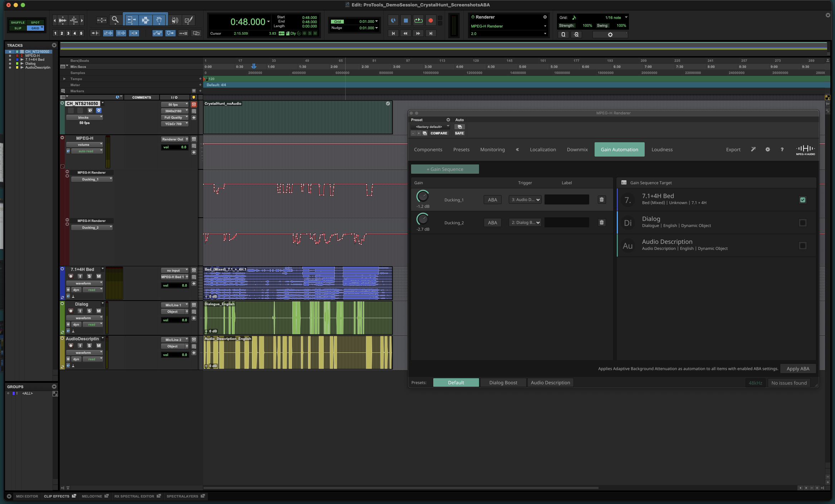Select the Pencil tool

tap(189, 20)
